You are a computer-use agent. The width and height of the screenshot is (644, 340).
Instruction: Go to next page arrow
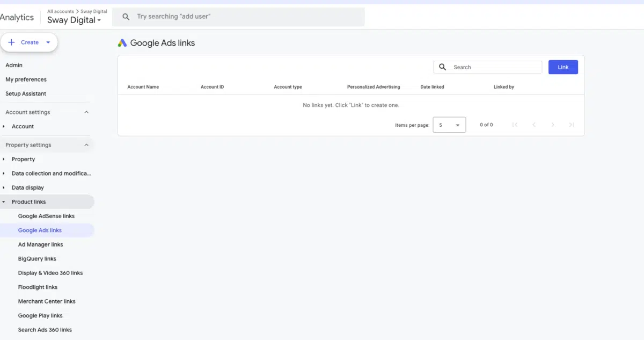[x=553, y=125]
